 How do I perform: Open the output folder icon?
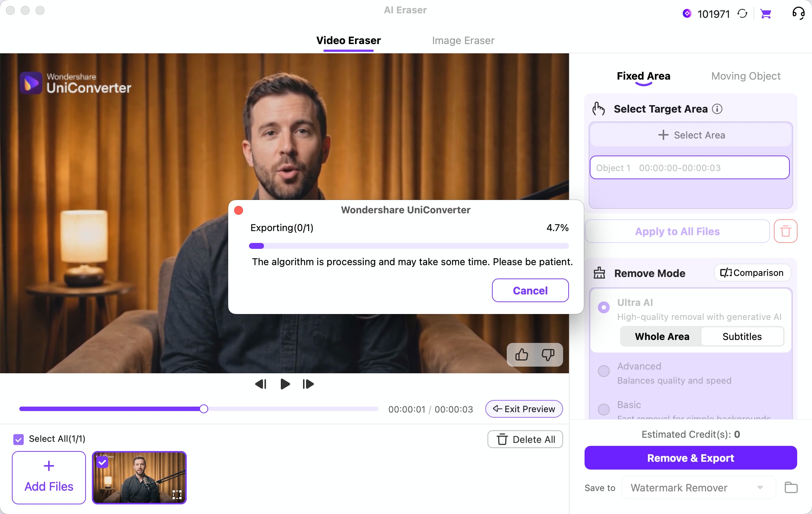click(x=791, y=487)
